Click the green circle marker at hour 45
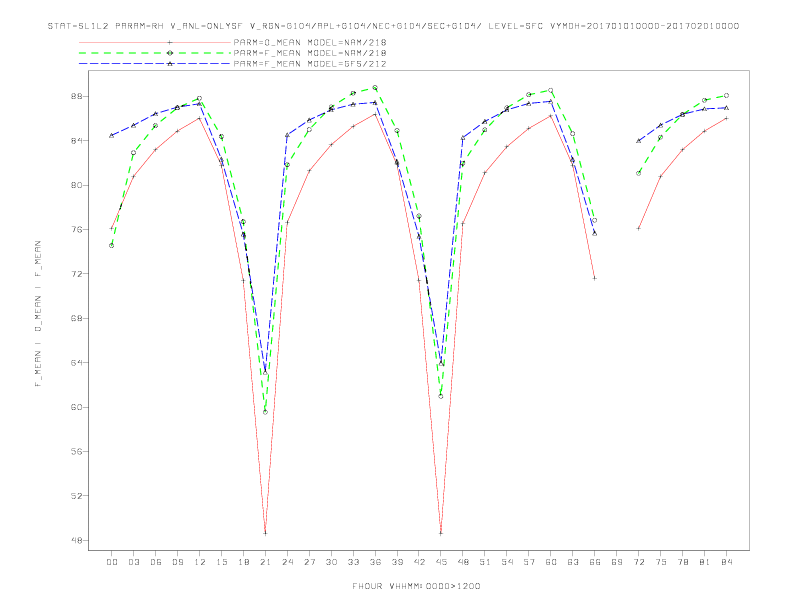792x612 pixels. [x=441, y=396]
